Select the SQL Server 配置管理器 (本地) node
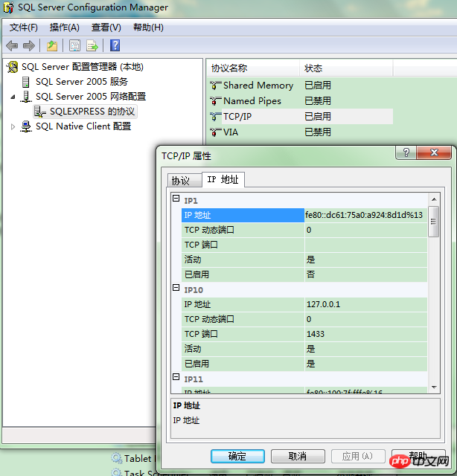This screenshot has height=476, width=457. click(x=83, y=67)
